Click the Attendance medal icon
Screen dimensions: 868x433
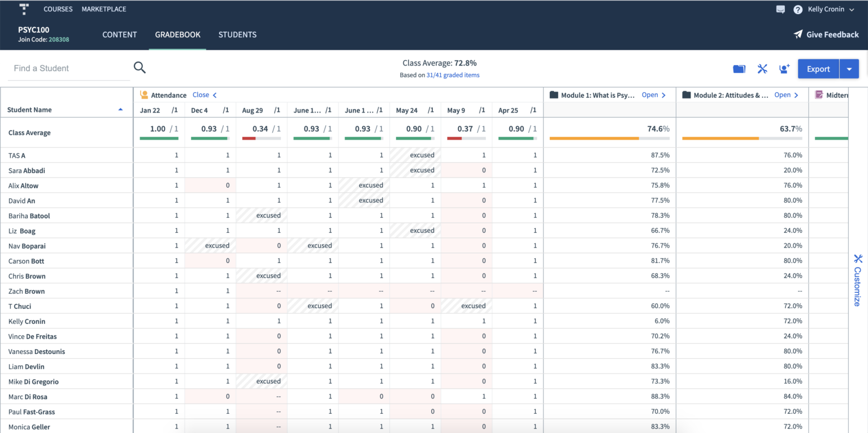coord(144,94)
